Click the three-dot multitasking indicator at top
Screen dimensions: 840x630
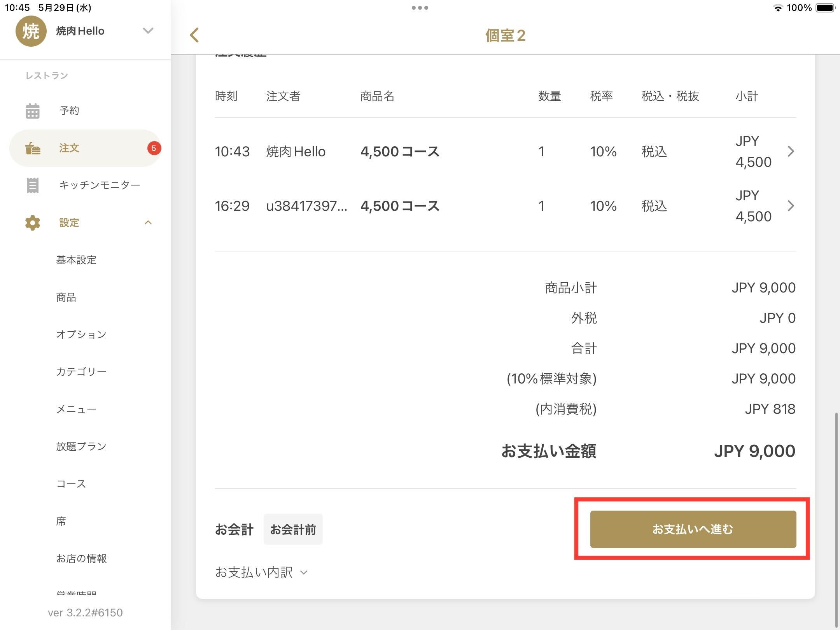[x=420, y=8]
